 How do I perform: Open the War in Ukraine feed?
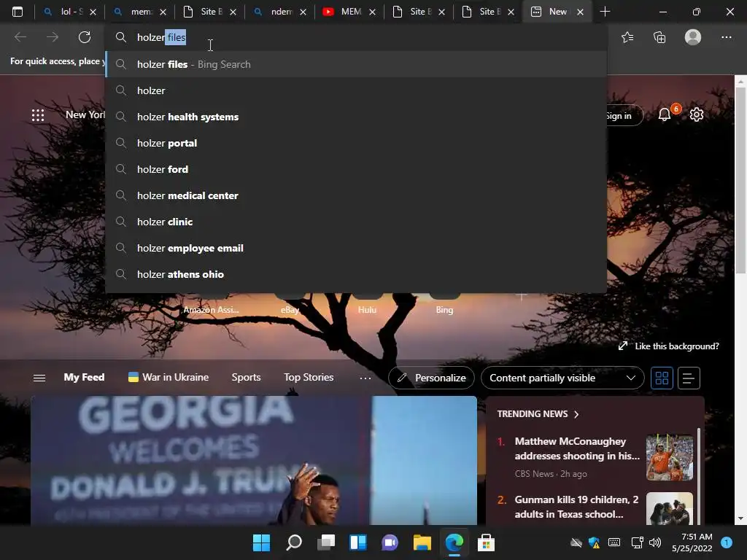tap(169, 377)
